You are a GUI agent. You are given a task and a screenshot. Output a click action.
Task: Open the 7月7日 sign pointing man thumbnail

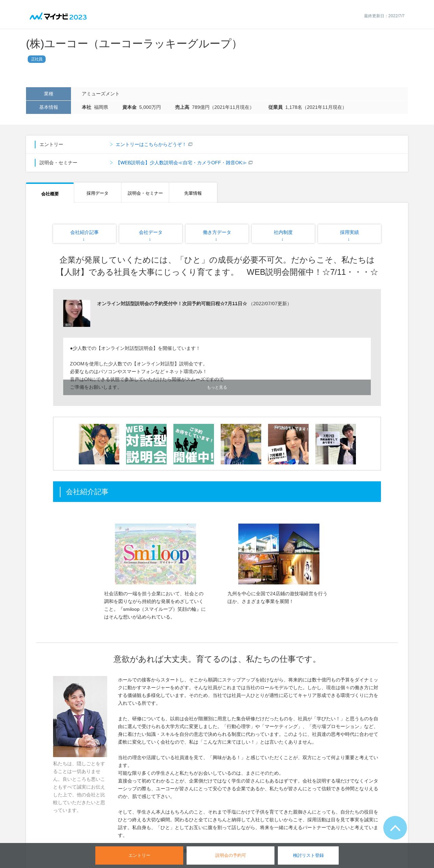point(336,444)
